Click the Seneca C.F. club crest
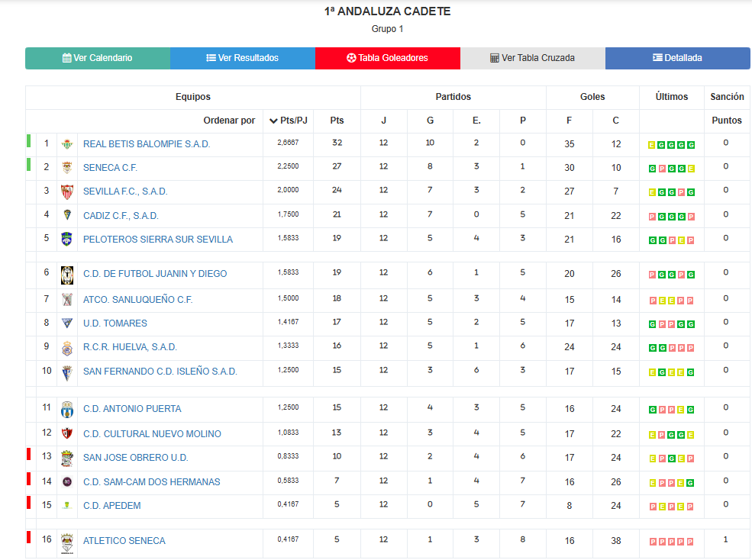Screen dimensions: 752x560 (x=67, y=168)
